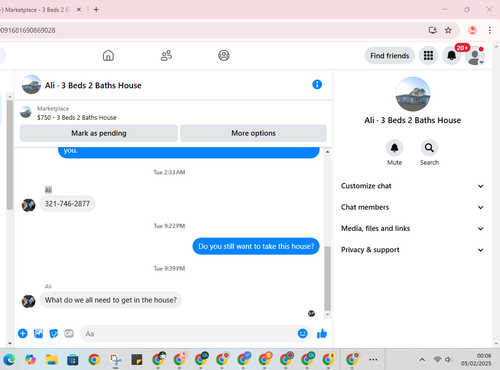The height and width of the screenshot is (370, 500).
Task: Open the account profile avatar menu
Action: (475, 56)
